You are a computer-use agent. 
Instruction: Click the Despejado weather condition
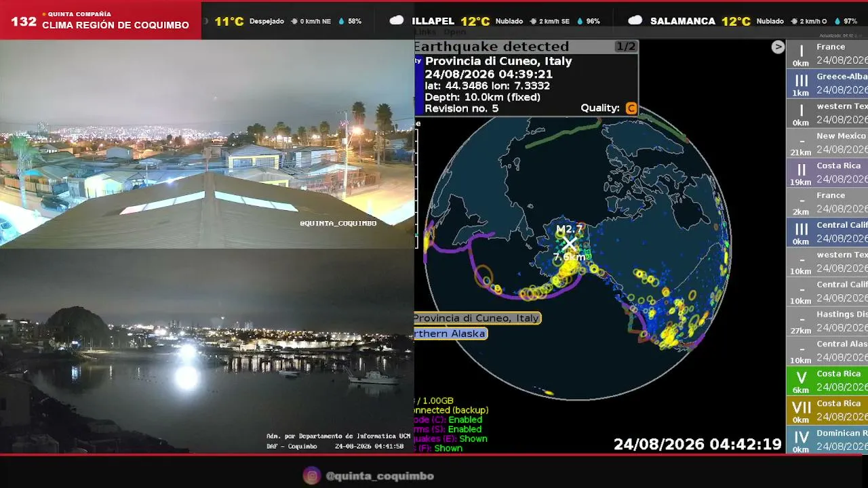click(267, 21)
